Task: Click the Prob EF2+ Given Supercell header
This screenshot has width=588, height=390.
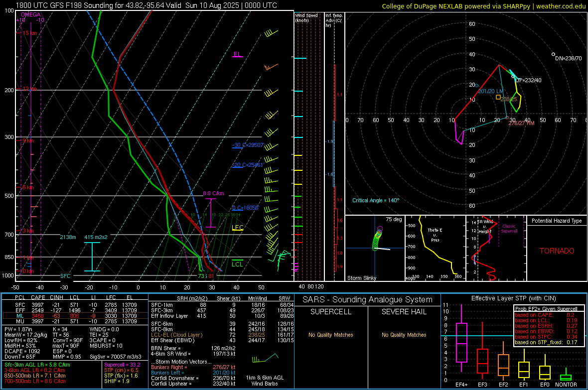Action: coord(546,309)
